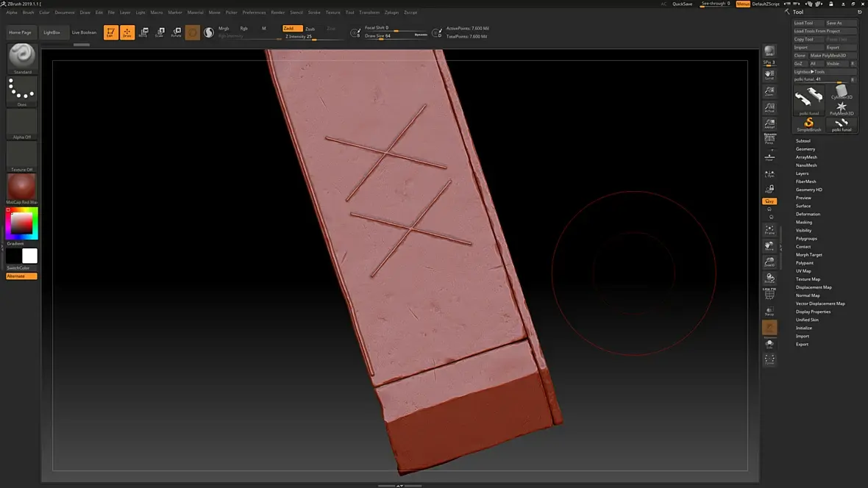This screenshot has height=488, width=868.
Task: Select the SimpleBrush tool icon
Action: [809, 123]
